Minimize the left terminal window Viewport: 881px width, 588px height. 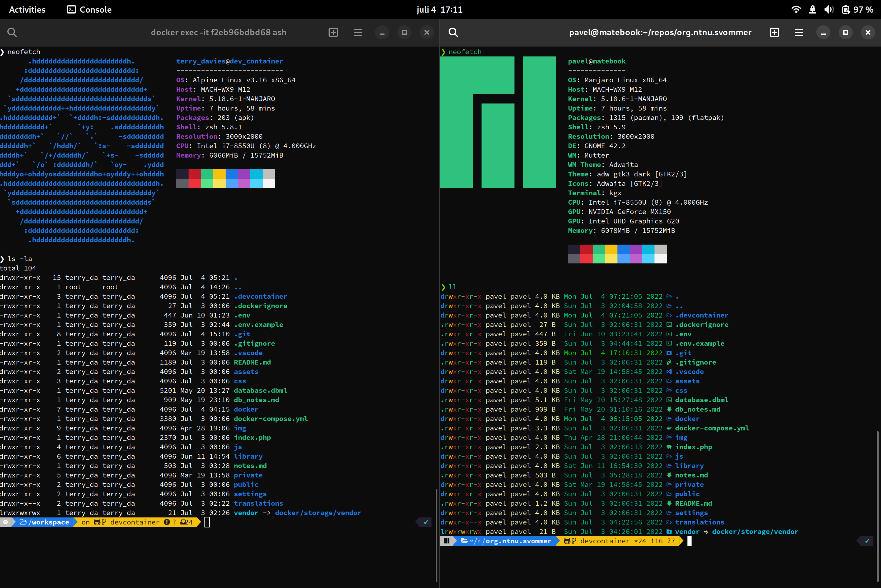tap(382, 32)
